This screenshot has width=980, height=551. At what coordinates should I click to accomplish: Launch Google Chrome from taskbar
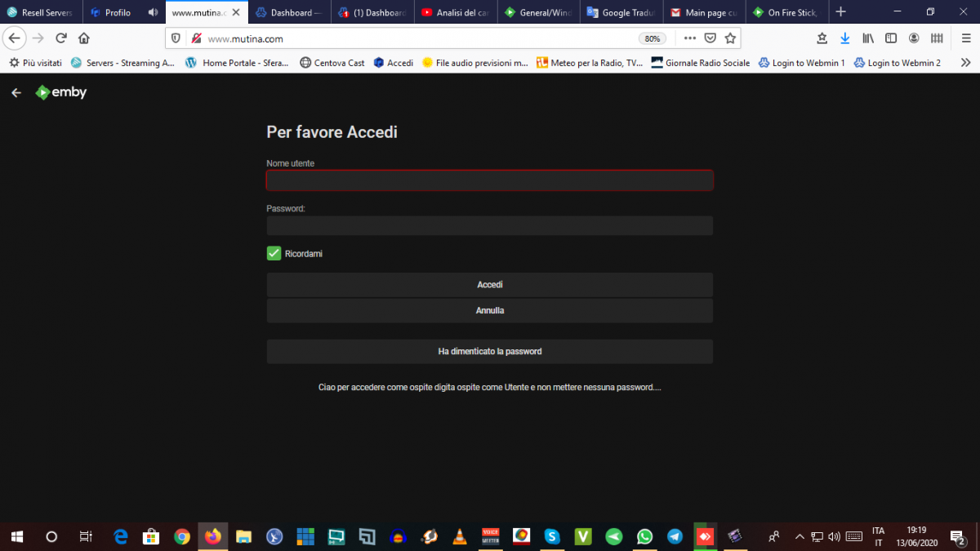tap(182, 536)
